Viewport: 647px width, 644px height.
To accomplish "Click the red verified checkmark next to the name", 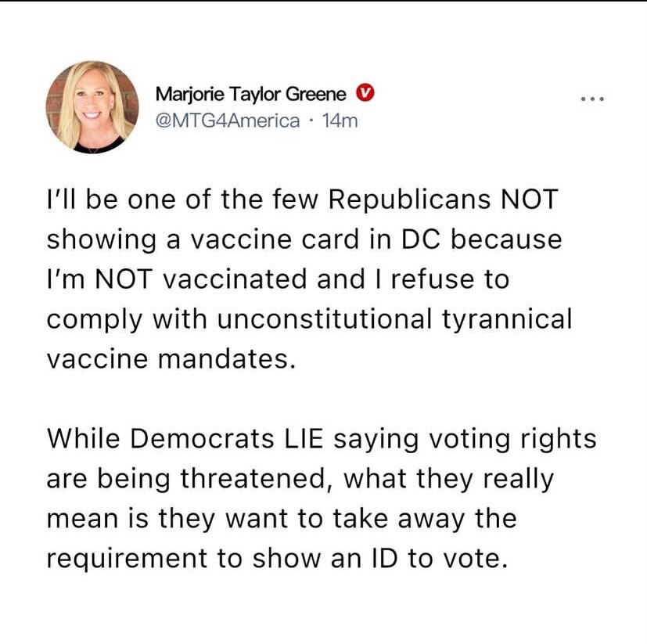I will (x=365, y=92).
